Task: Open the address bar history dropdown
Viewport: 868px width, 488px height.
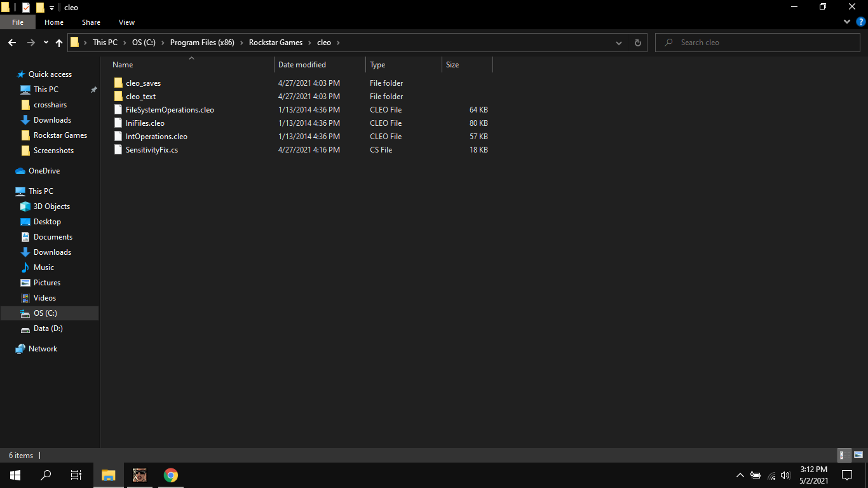Action: tap(619, 43)
